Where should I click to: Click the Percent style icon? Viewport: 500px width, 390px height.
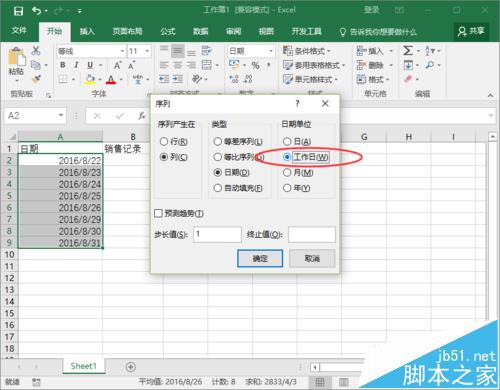pos(255,65)
